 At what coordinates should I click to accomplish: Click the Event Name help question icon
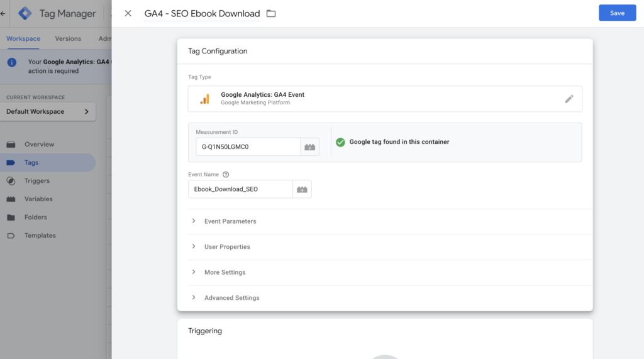tap(226, 175)
